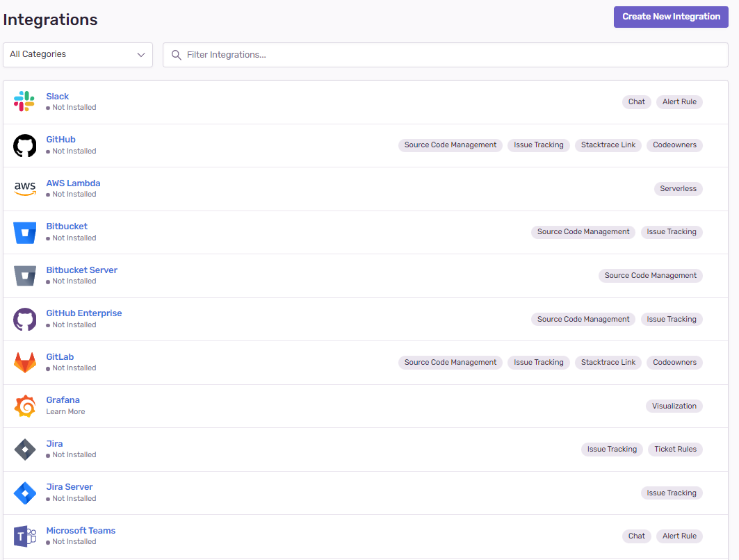The image size is (739, 560).
Task: Click the Ticket Rules tag on Jira
Action: click(675, 450)
